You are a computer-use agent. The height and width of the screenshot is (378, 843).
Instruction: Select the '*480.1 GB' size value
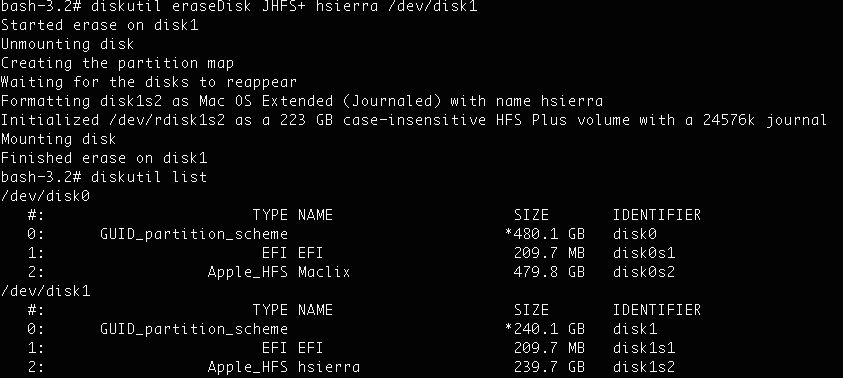click(545, 234)
